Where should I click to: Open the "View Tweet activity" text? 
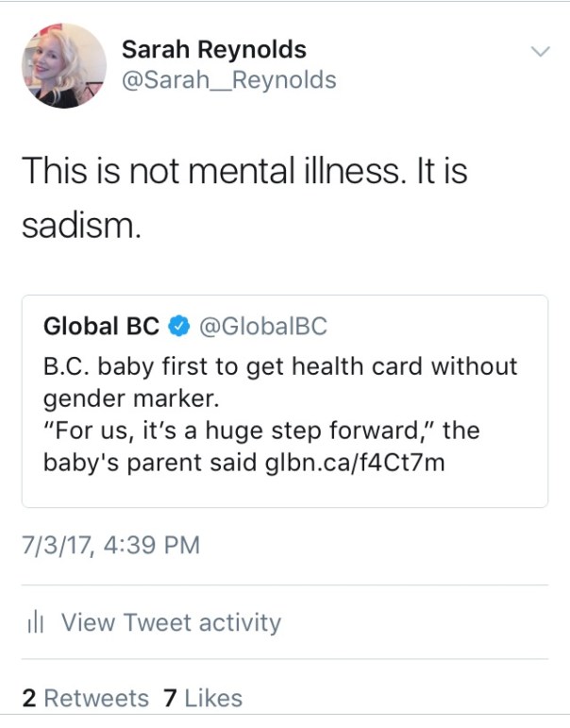pyautogui.click(x=171, y=623)
